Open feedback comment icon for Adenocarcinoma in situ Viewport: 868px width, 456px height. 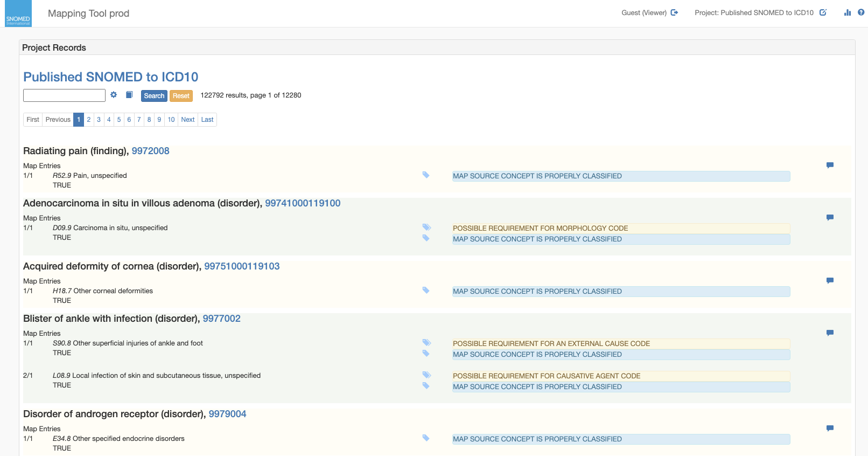click(x=830, y=218)
